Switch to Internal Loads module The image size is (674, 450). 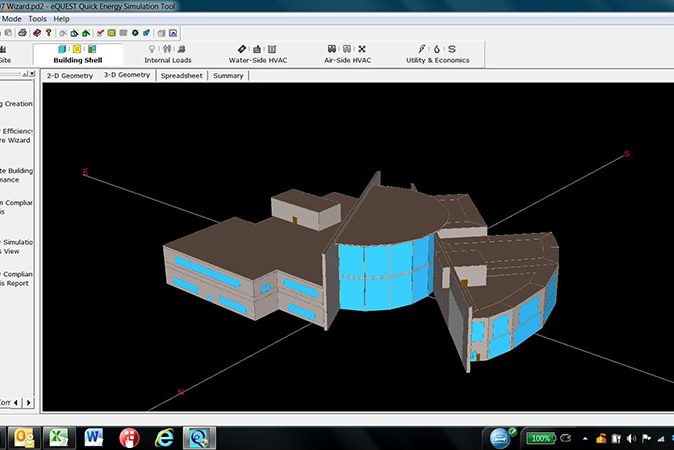pos(167,54)
